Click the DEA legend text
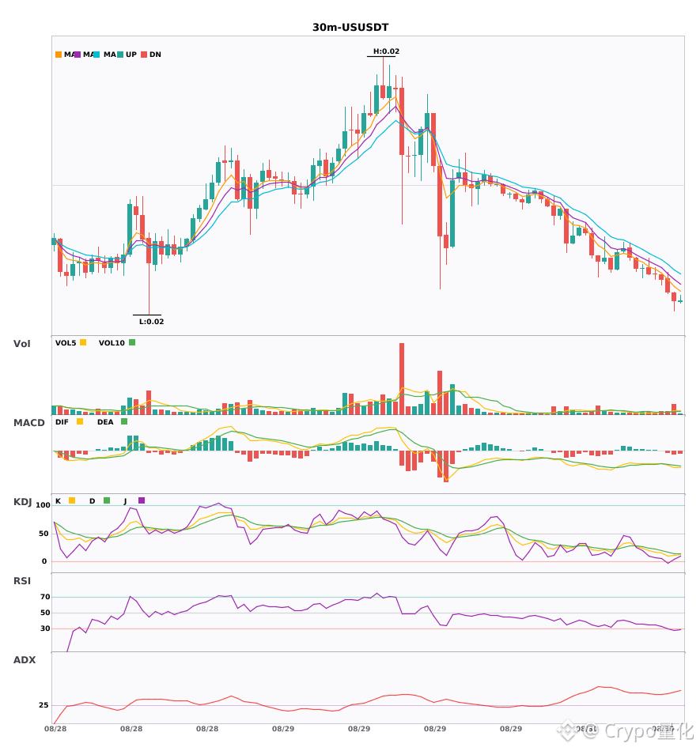The width and height of the screenshot is (700, 751). click(105, 422)
